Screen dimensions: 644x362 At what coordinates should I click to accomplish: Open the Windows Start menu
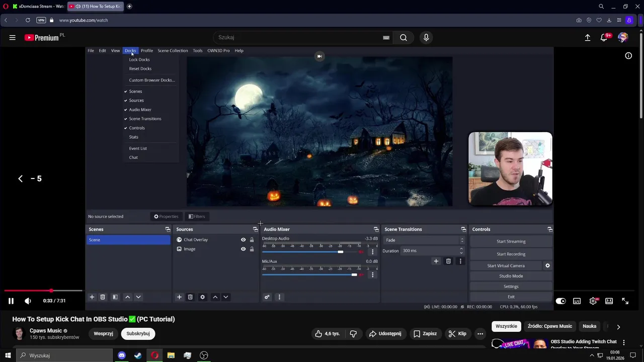[x=8, y=355]
